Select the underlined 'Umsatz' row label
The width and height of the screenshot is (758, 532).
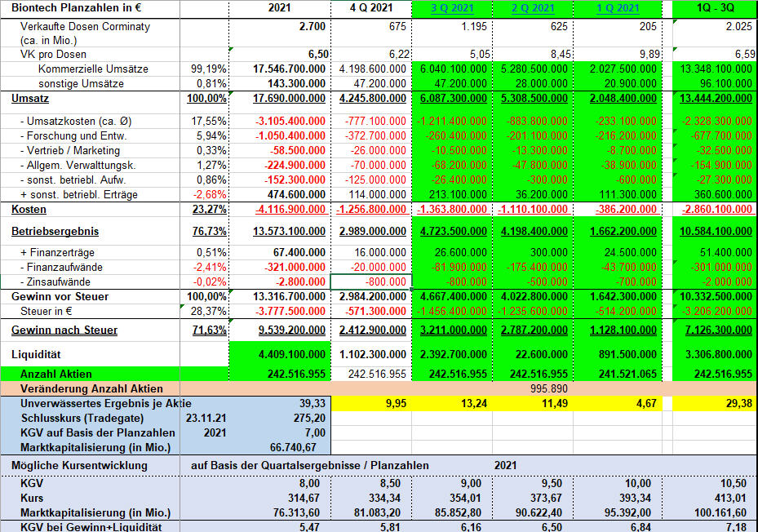30,98
